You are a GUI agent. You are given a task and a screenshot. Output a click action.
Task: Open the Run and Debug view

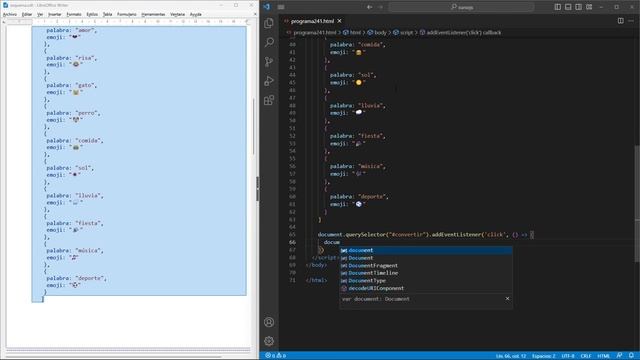point(269,81)
